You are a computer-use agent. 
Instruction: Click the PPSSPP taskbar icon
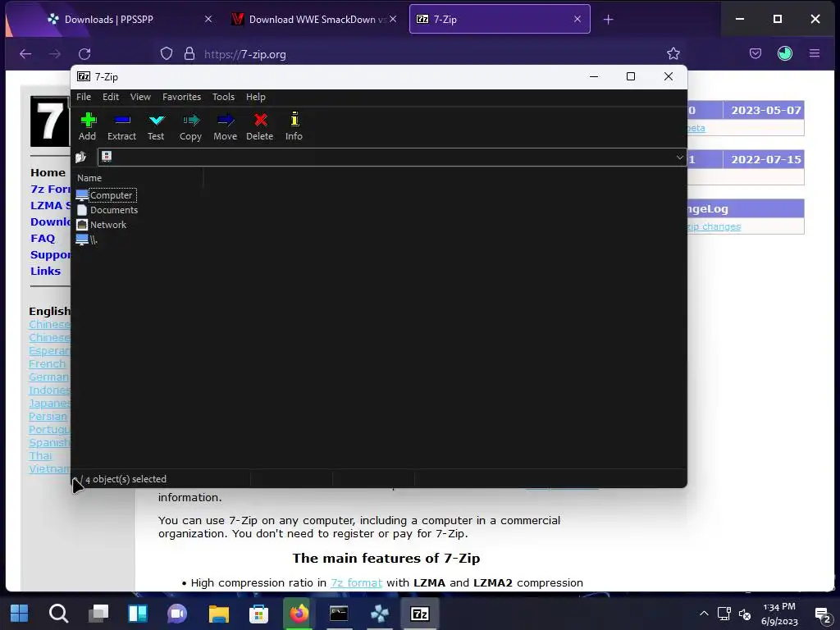click(379, 614)
